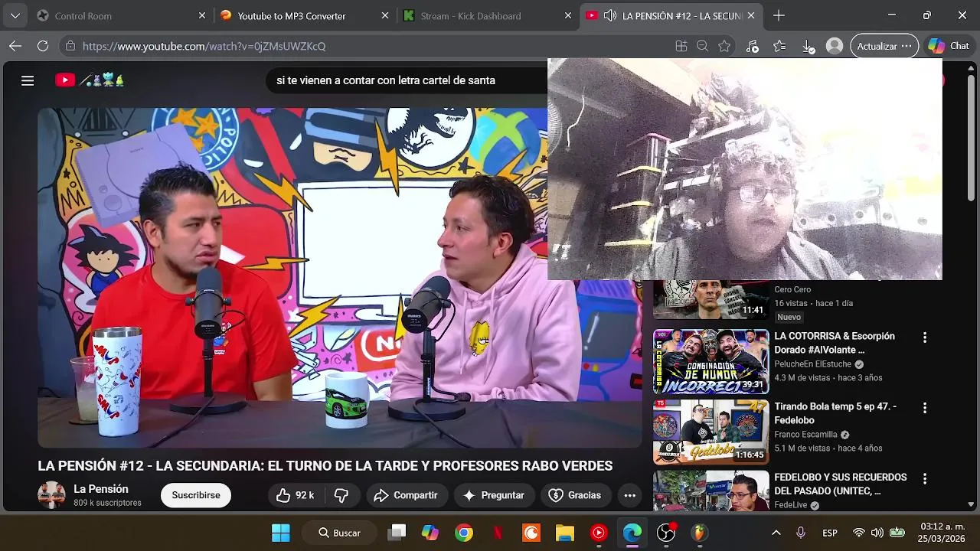Screen dimensions: 980x551
Task: Click the Gracias thanks button
Action: (576, 495)
